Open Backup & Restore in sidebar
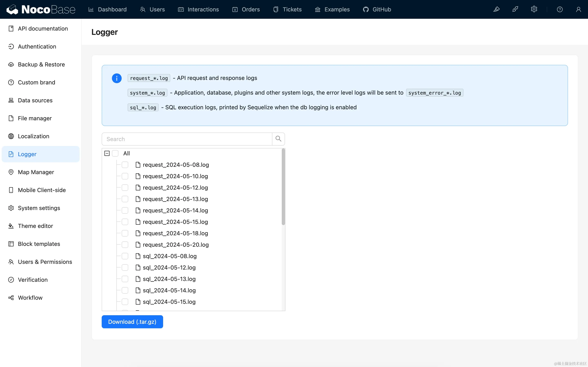Viewport: 588px width, 367px height. coord(41,64)
